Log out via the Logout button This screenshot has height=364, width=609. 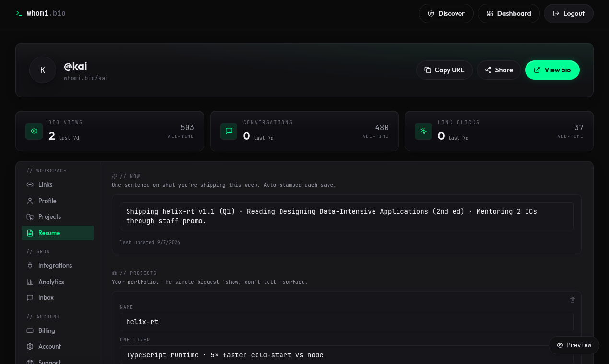pyautogui.click(x=569, y=13)
